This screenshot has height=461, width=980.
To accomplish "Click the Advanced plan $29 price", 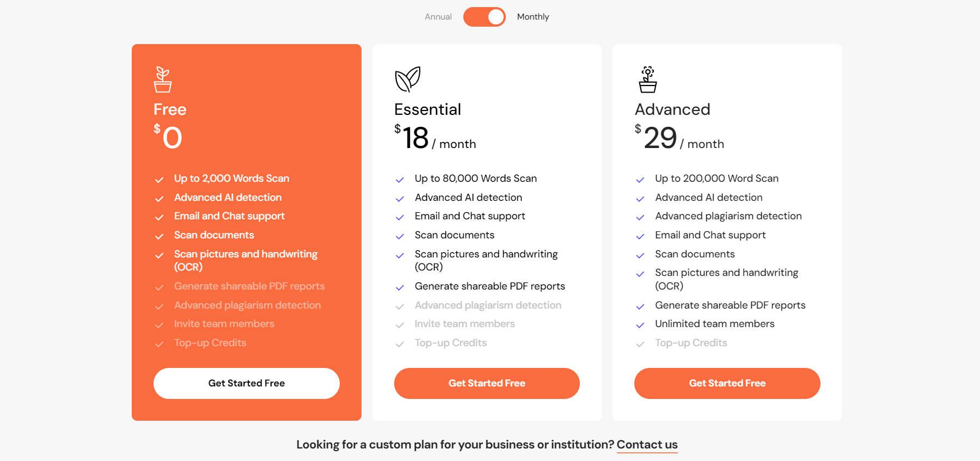I will [660, 138].
